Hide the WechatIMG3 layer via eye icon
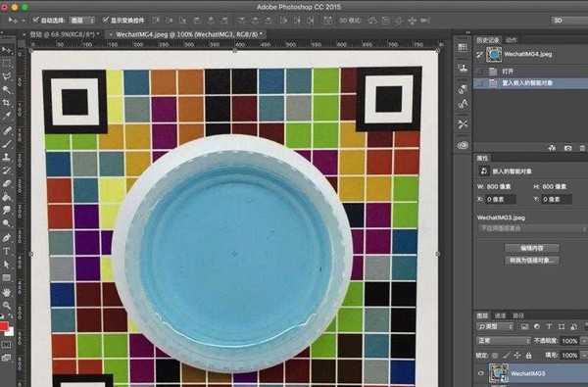The height and width of the screenshot is (387, 588). click(481, 373)
